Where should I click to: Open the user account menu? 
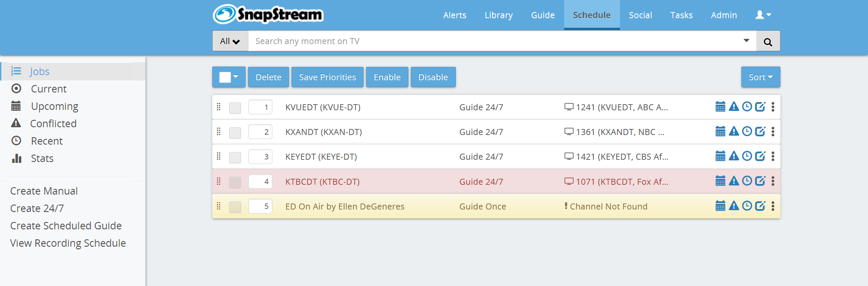coord(763,15)
